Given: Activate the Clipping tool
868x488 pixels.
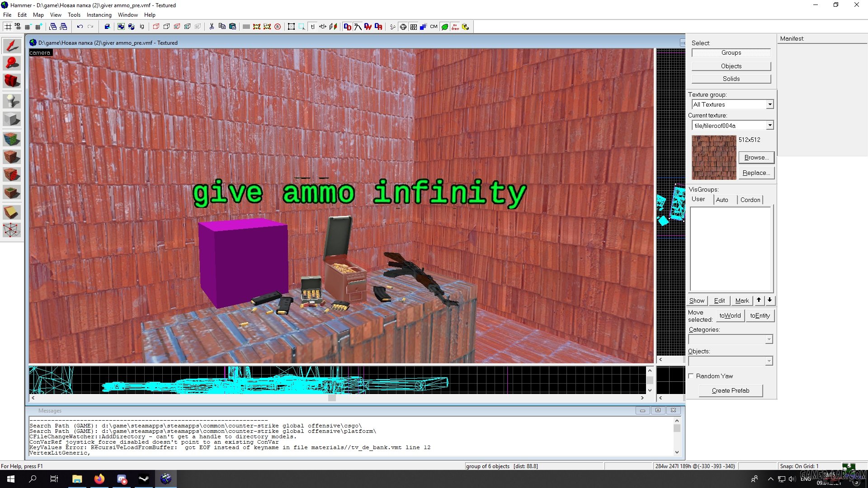Looking at the screenshot, I should pos(12,212).
